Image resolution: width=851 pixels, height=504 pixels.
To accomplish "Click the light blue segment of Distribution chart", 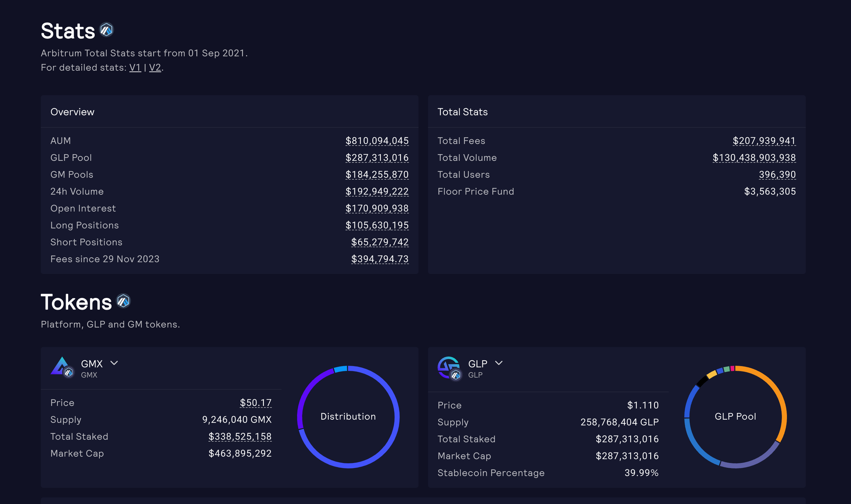I will click(341, 369).
